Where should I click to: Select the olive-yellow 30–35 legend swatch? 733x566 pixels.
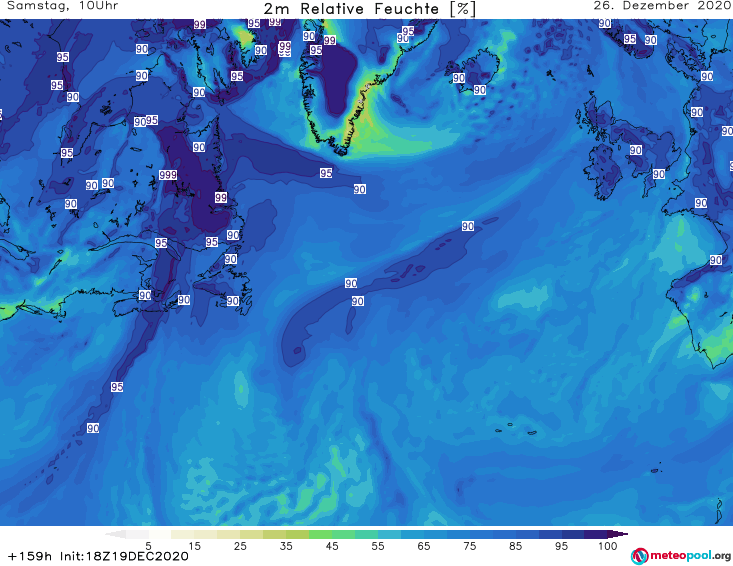tap(275, 534)
